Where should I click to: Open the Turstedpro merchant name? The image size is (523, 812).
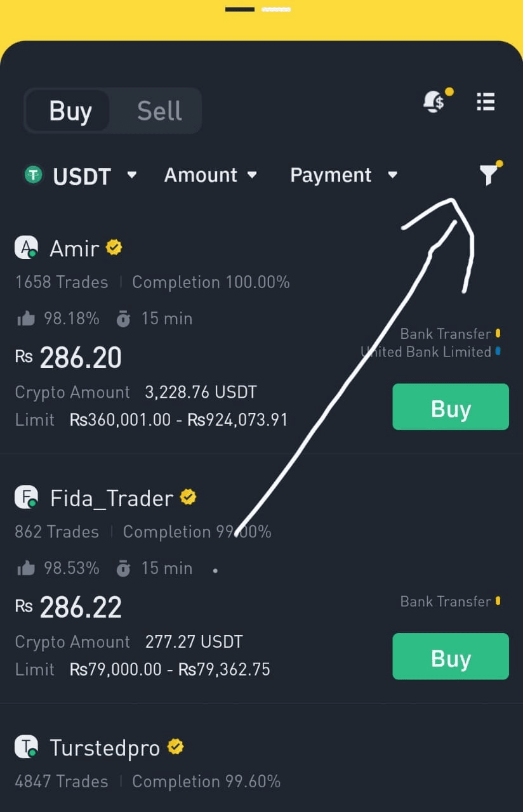[105, 749]
